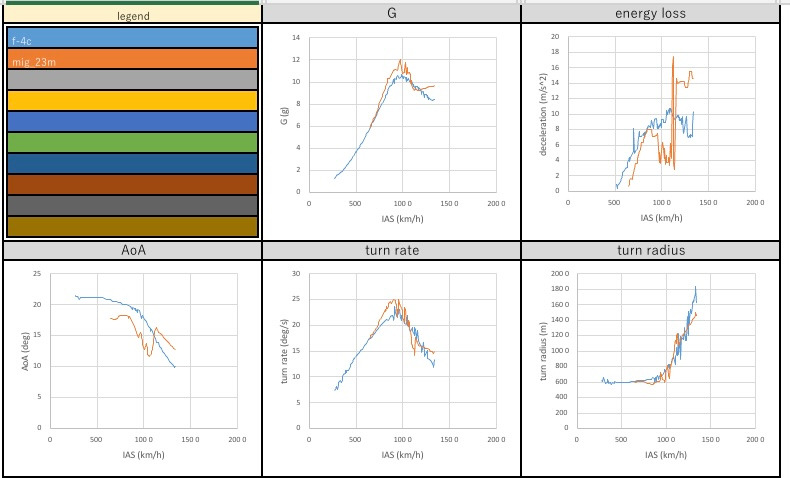Select the G (g) vertical axis title
Screen dimensions: 790x478
[283, 115]
